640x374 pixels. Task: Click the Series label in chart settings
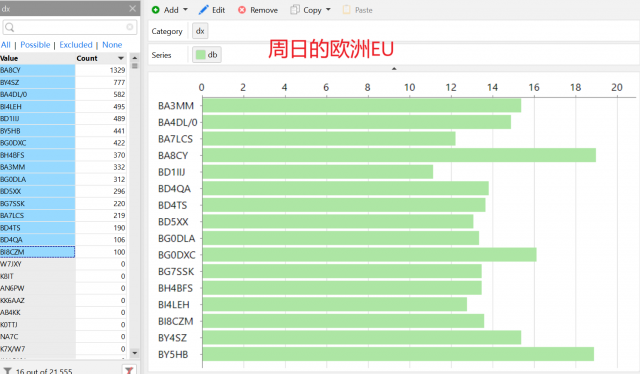(x=161, y=55)
